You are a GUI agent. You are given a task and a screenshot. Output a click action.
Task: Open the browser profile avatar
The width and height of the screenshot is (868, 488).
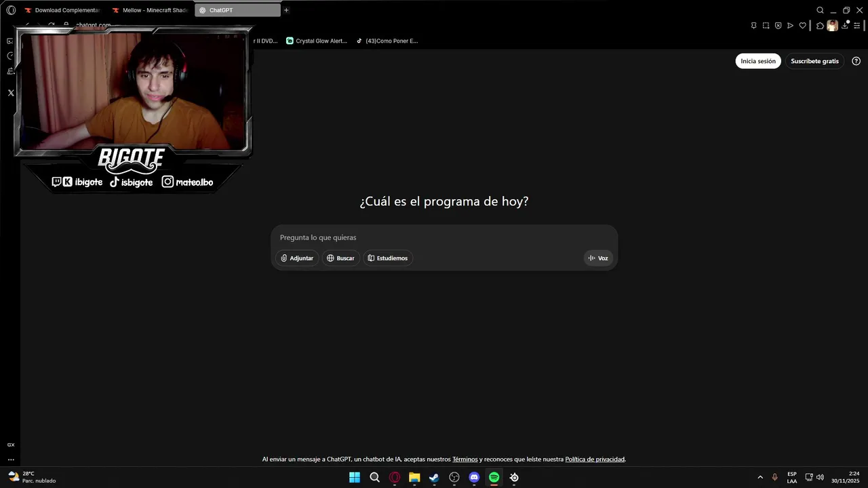[832, 26]
